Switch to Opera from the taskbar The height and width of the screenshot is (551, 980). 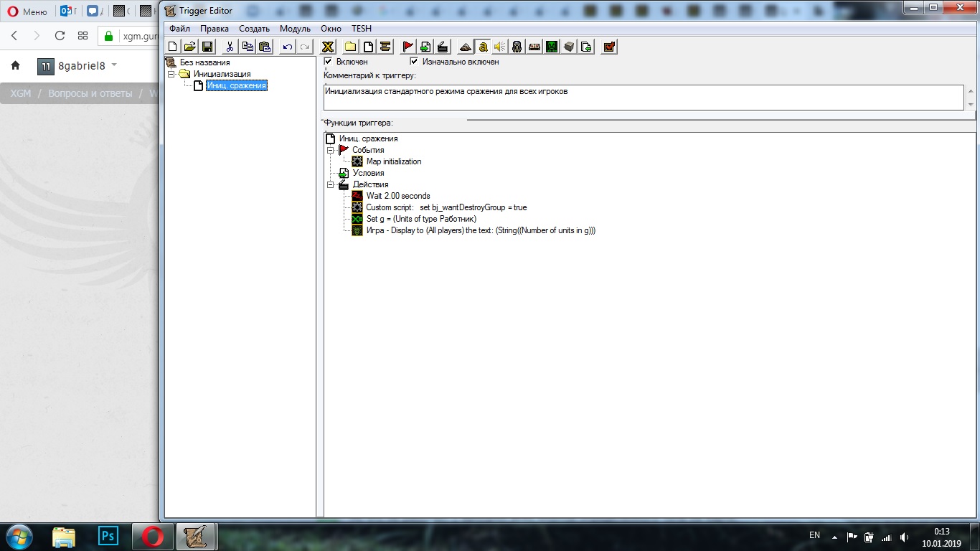pyautogui.click(x=152, y=537)
